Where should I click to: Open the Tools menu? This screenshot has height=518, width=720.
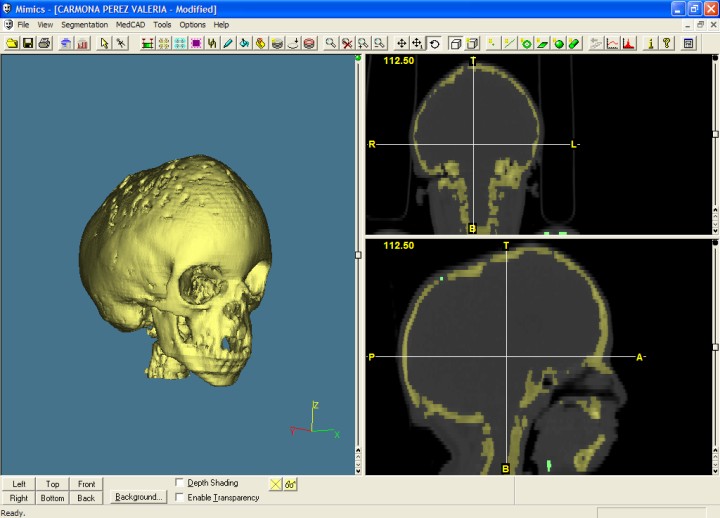coord(162,24)
